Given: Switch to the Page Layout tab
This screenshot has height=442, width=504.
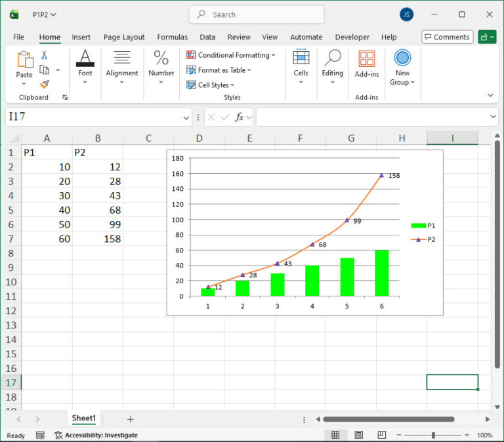Looking at the screenshot, I should coord(124,37).
